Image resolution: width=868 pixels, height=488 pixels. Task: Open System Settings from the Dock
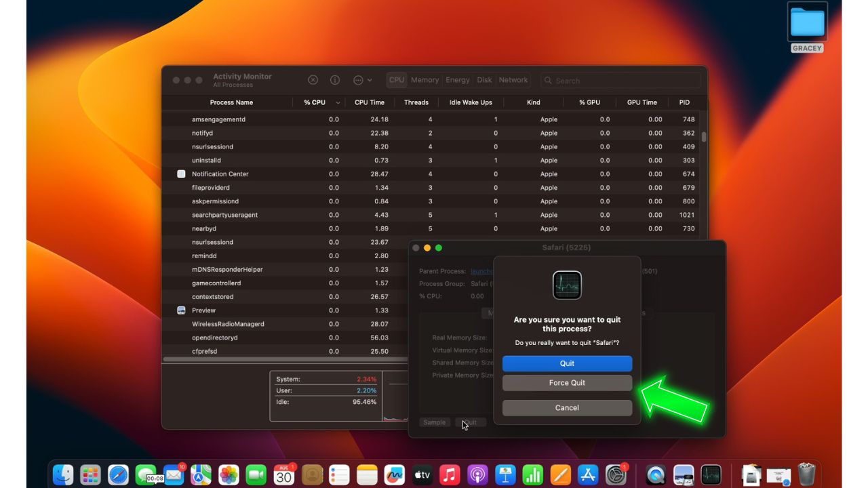[x=616, y=474]
